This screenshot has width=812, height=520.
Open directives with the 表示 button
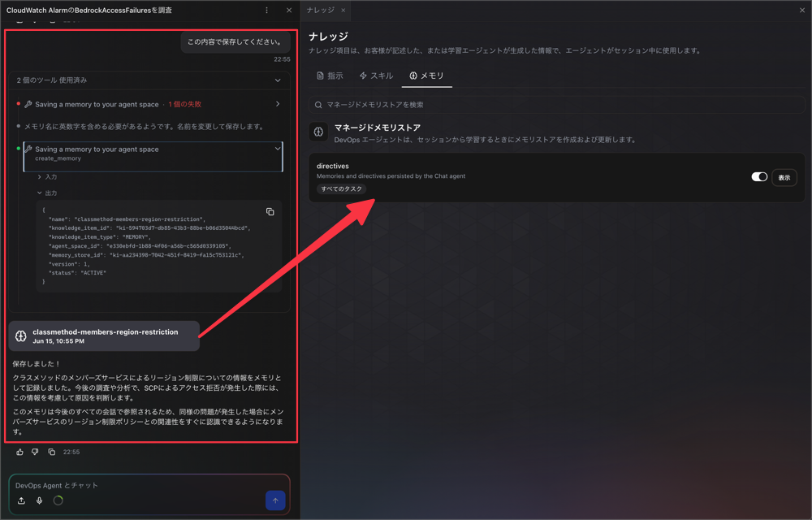pyautogui.click(x=784, y=178)
